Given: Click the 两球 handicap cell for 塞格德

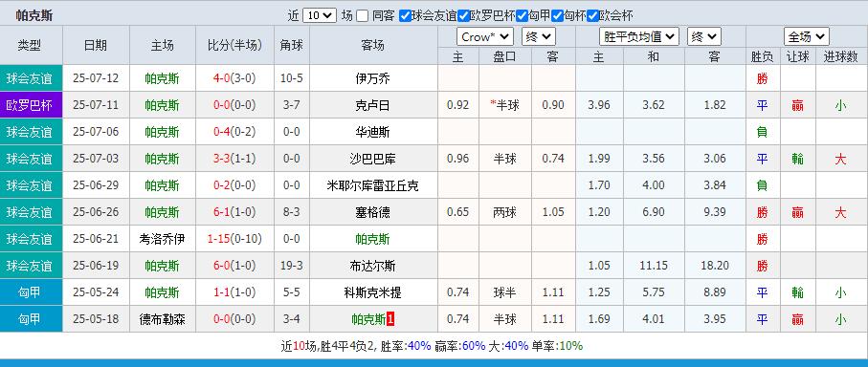Looking at the screenshot, I should [x=505, y=212].
